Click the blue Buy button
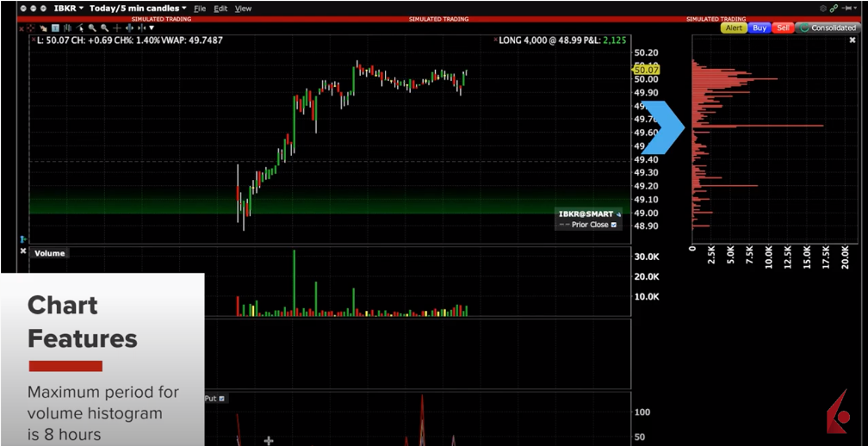Image resolution: width=868 pixels, height=446 pixels. pos(759,28)
